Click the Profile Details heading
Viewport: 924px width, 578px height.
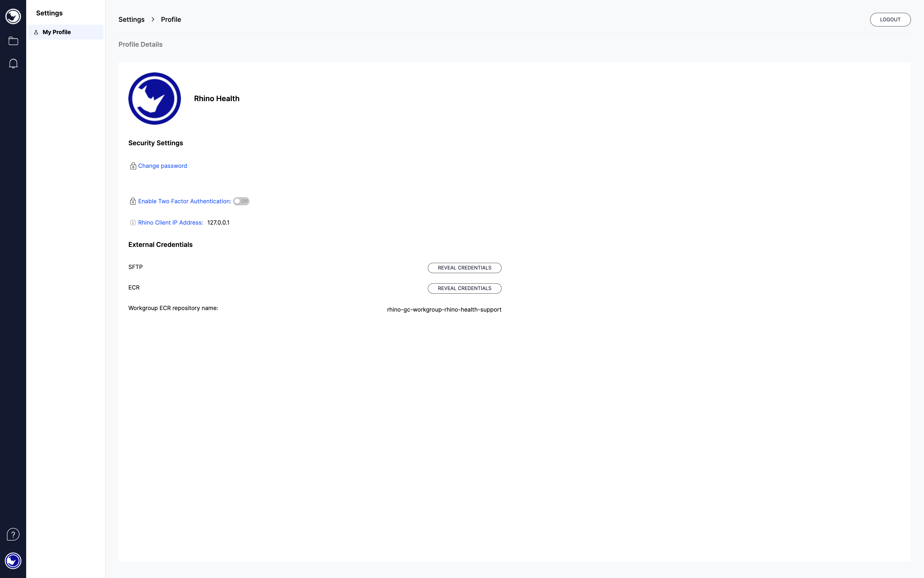(x=140, y=44)
